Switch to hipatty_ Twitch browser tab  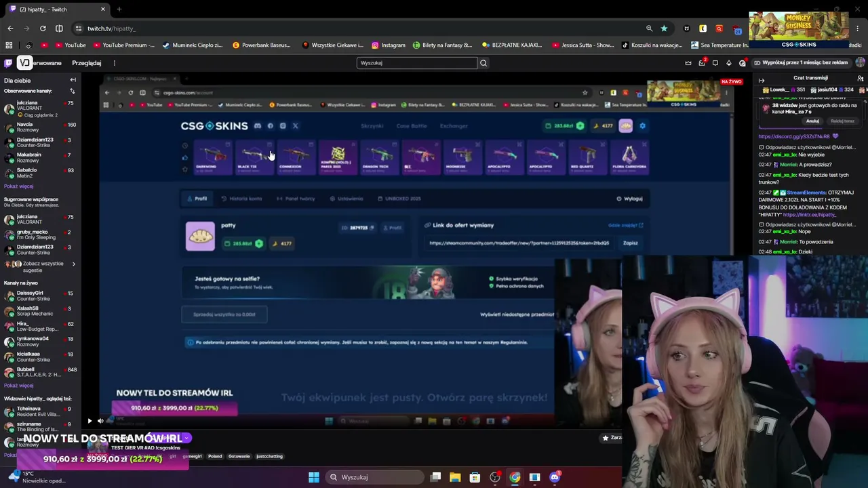click(58, 9)
